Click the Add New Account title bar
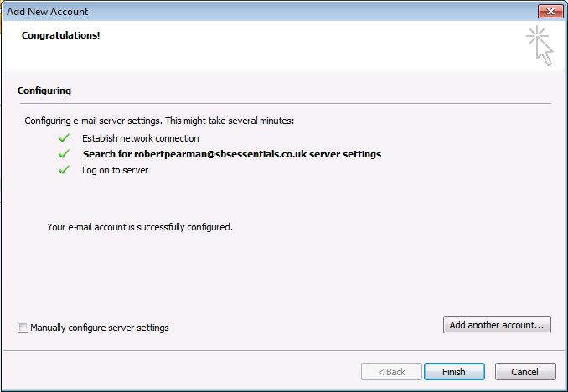The width and height of the screenshot is (568, 392). 251,12
